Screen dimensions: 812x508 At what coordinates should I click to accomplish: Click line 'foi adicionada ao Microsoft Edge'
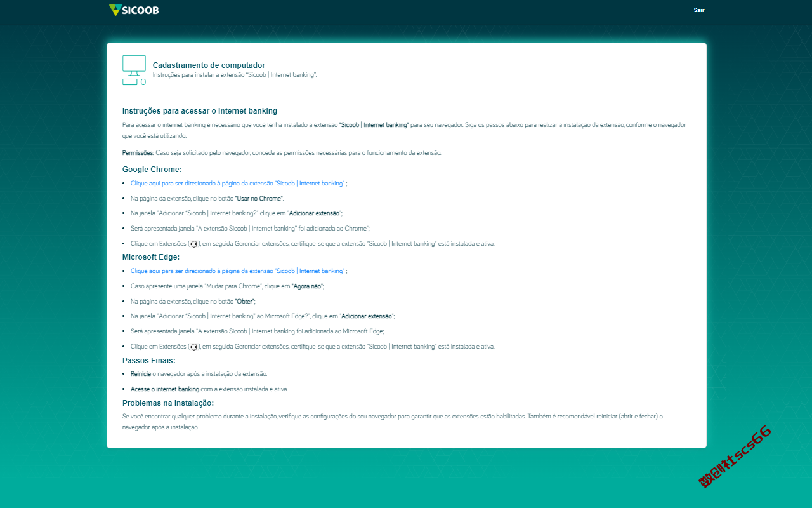[257, 331]
